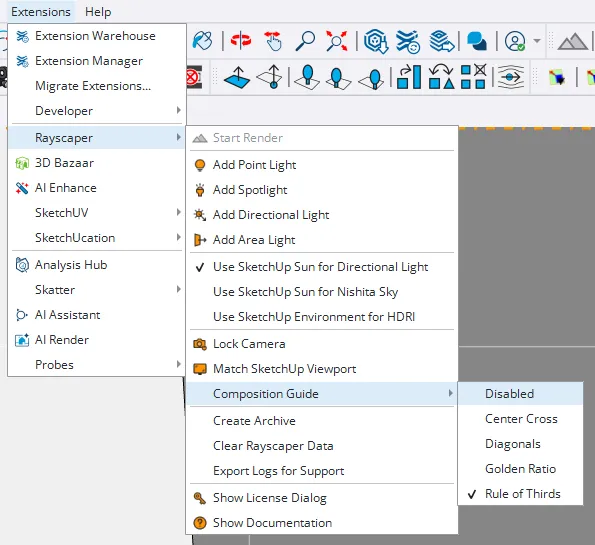Viewport: 595px width, 545px height.
Task: Select Diagonals composition guide
Action: [x=520, y=444]
